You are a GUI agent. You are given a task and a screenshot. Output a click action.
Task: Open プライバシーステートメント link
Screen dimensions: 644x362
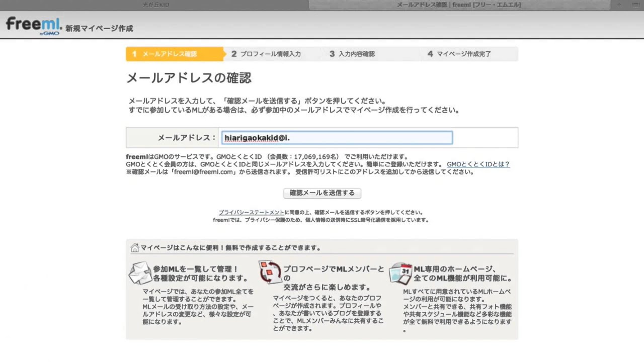click(x=252, y=213)
